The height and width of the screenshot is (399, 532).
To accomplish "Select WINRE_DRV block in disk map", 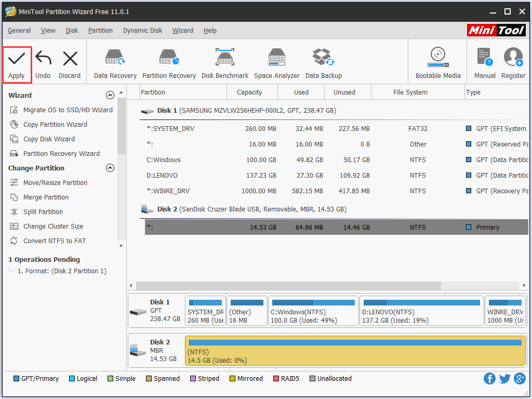I will [x=505, y=311].
